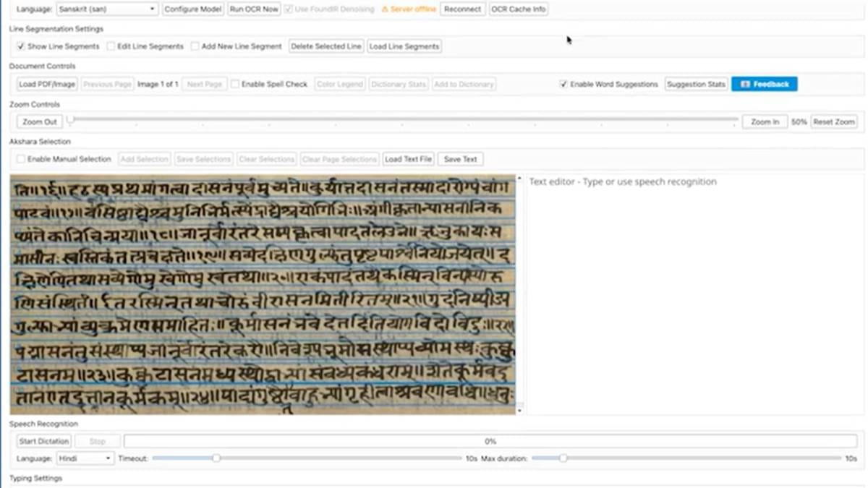The height and width of the screenshot is (488, 868).
Task: Tick Enable Manual Selection checkbox
Action: tap(21, 159)
